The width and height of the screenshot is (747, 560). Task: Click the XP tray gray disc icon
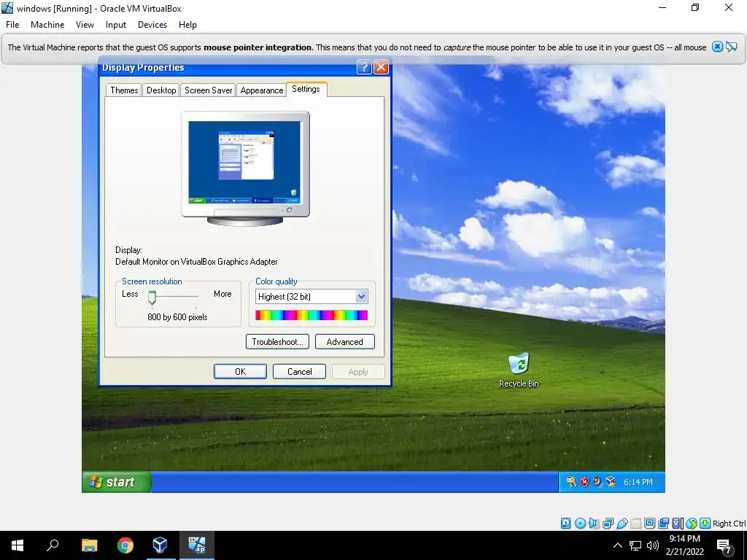click(597, 482)
